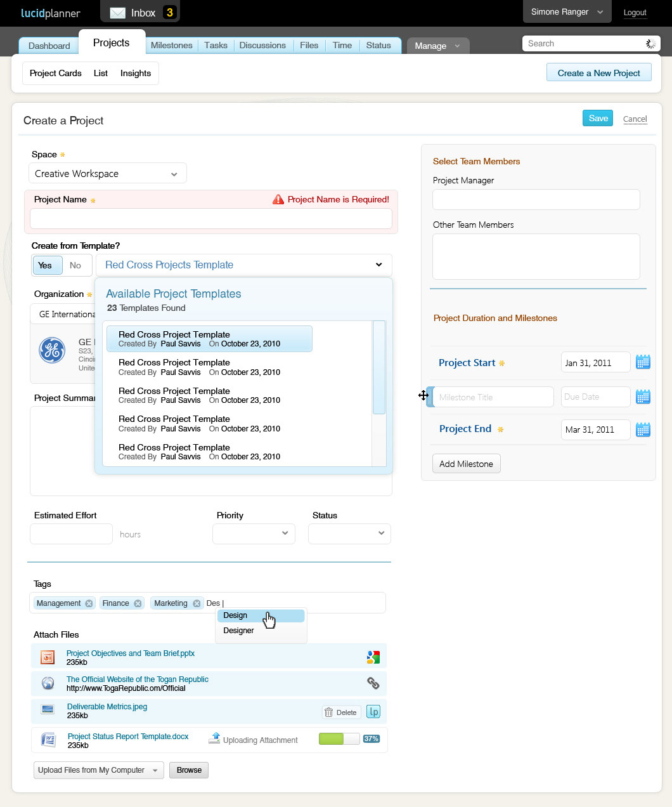
Task: Click Add Milestone button
Action: [x=466, y=464]
